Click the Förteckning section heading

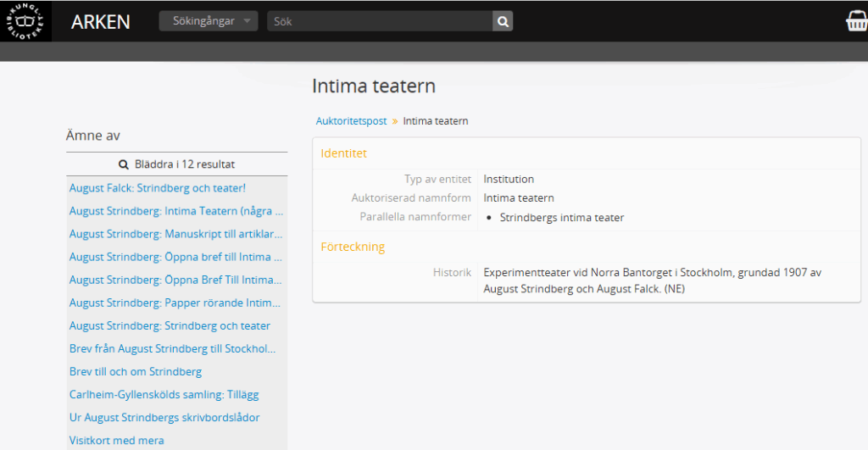coord(353,247)
